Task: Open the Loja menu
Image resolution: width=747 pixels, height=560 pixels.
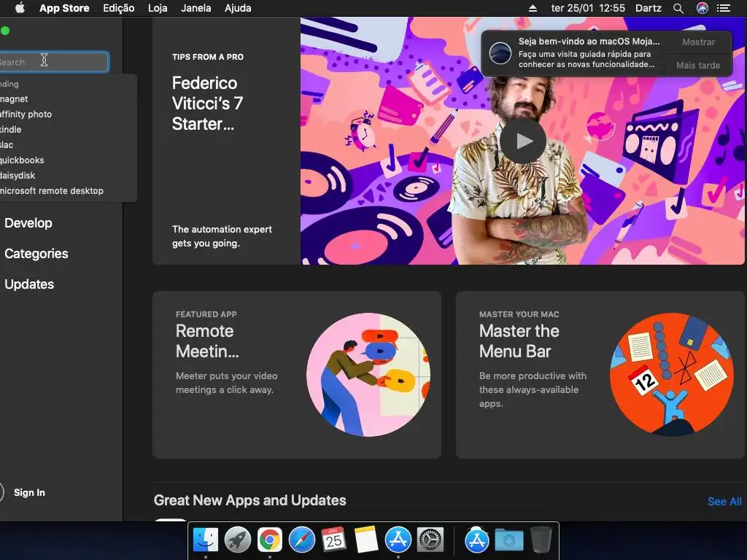Action: point(158,8)
